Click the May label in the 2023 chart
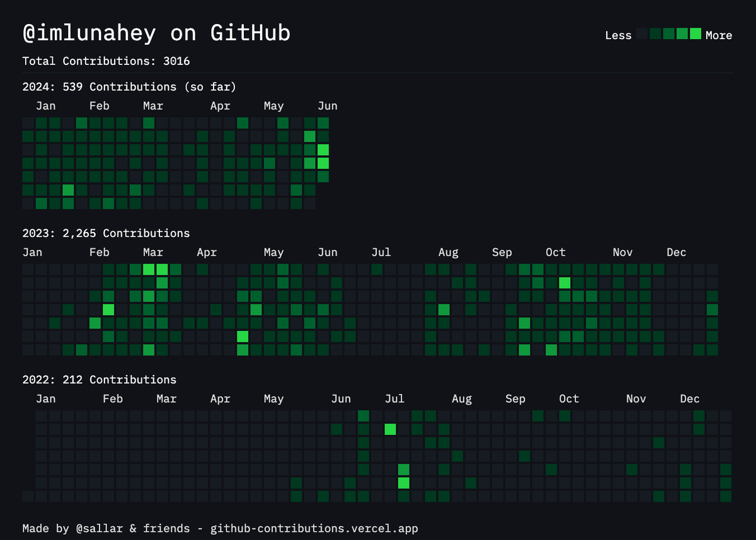The height and width of the screenshot is (540, 756). click(273, 252)
